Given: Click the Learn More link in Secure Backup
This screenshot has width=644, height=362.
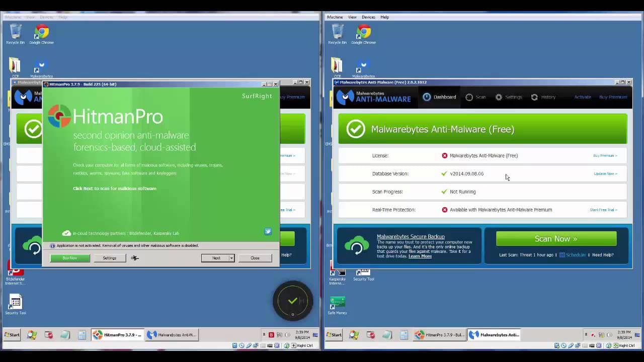Looking at the screenshot, I should (420, 256).
